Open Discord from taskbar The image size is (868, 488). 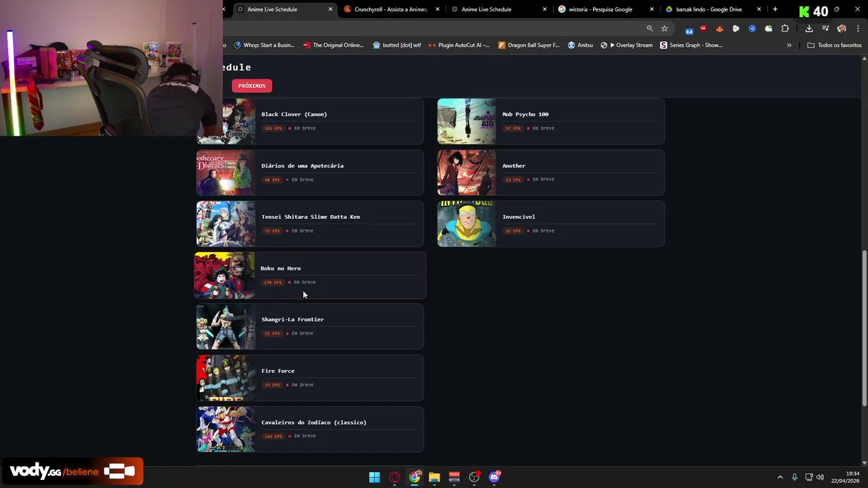[x=494, y=477]
